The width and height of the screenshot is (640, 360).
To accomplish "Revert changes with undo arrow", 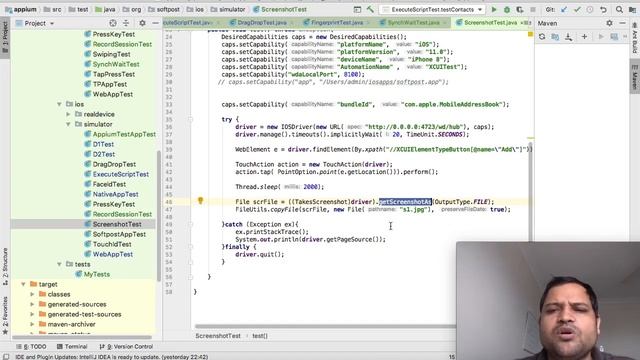I will click(x=603, y=9).
